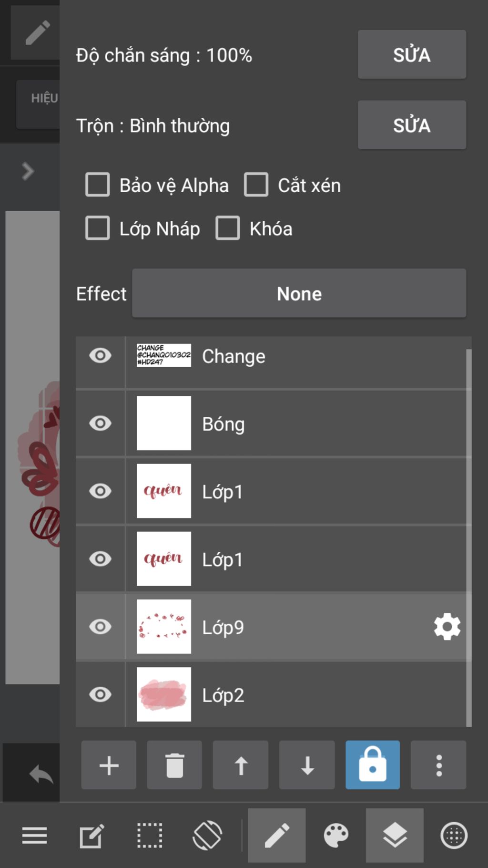Viewport: 488px width, 868px height.
Task: Open the hamburger main menu
Action: point(34,836)
